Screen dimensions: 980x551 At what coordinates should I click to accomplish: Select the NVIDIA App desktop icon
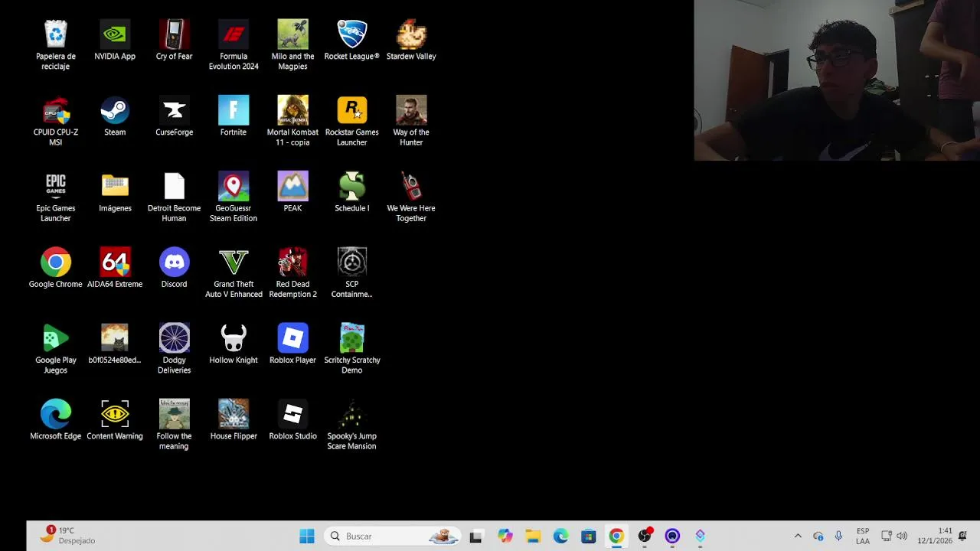(x=115, y=40)
